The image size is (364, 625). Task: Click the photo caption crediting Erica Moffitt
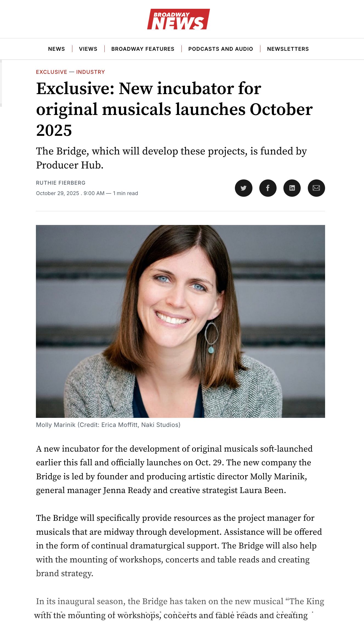click(x=108, y=425)
